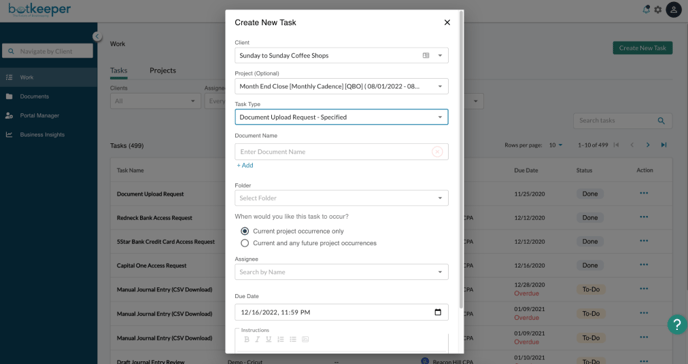Open the Project (Optional) dropdown
The height and width of the screenshot is (364, 688).
tap(341, 86)
